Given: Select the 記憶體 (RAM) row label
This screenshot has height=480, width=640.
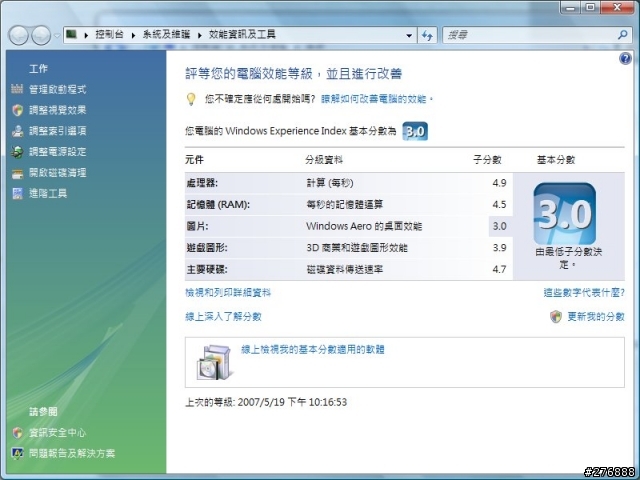Looking at the screenshot, I should (x=218, y=205).
